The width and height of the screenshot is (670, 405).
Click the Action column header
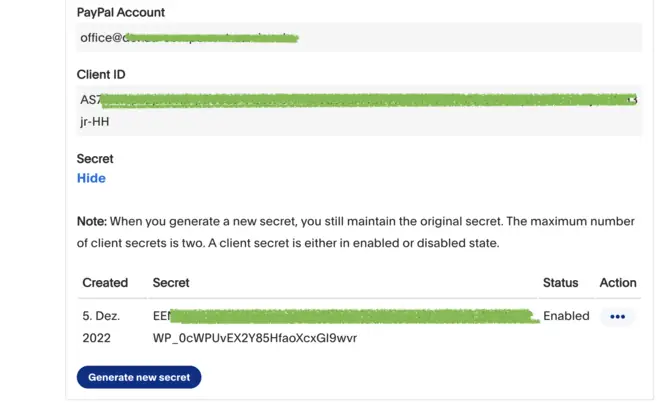pos(618,283)
